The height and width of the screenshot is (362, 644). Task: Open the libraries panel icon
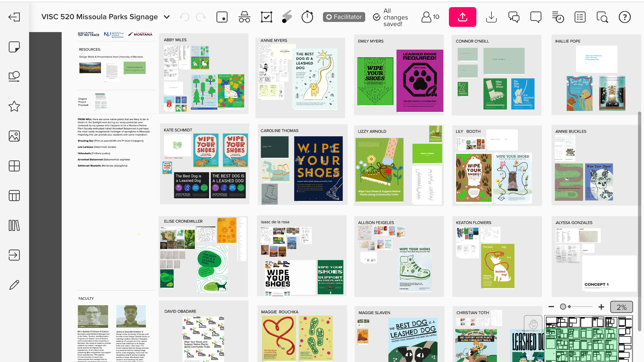pos(14,225)
